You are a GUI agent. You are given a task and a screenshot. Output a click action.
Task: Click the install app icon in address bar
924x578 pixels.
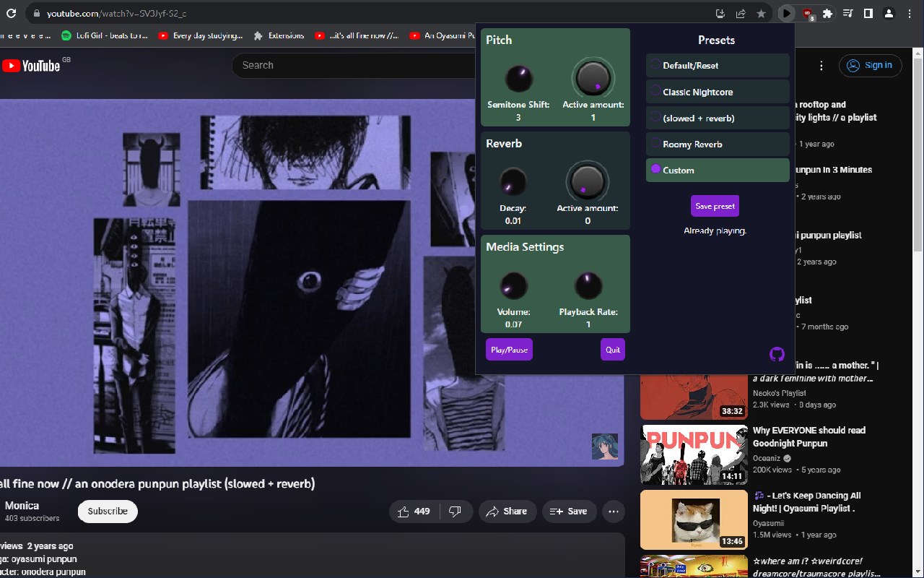coord(720,13)
